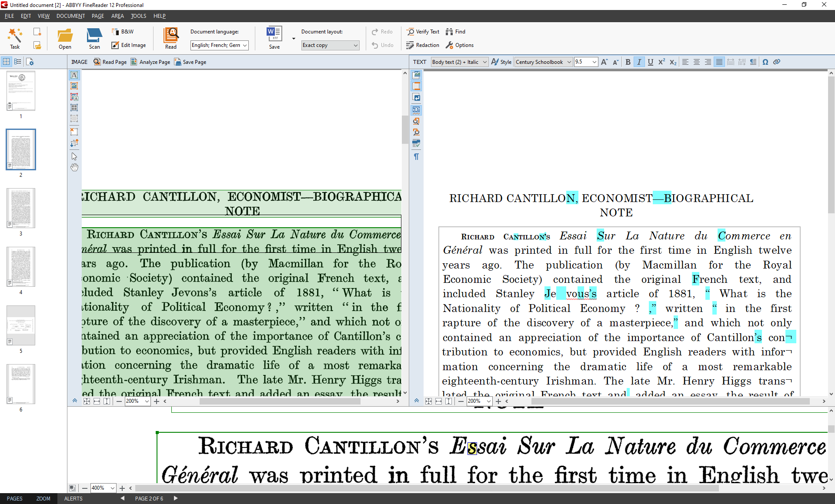
Task: Click the Save Page button
Action: coord(190,62)
